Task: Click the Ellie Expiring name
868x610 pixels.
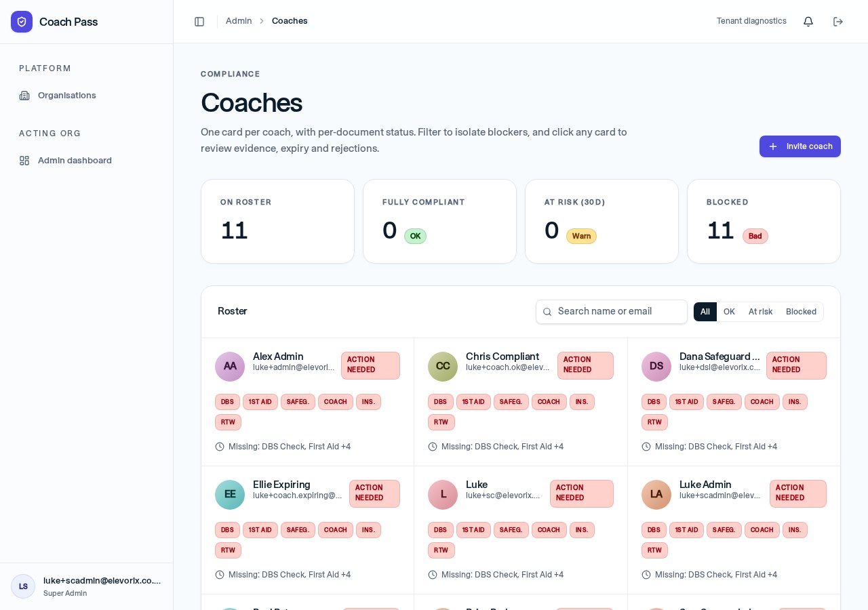Action: pos(281,485)
